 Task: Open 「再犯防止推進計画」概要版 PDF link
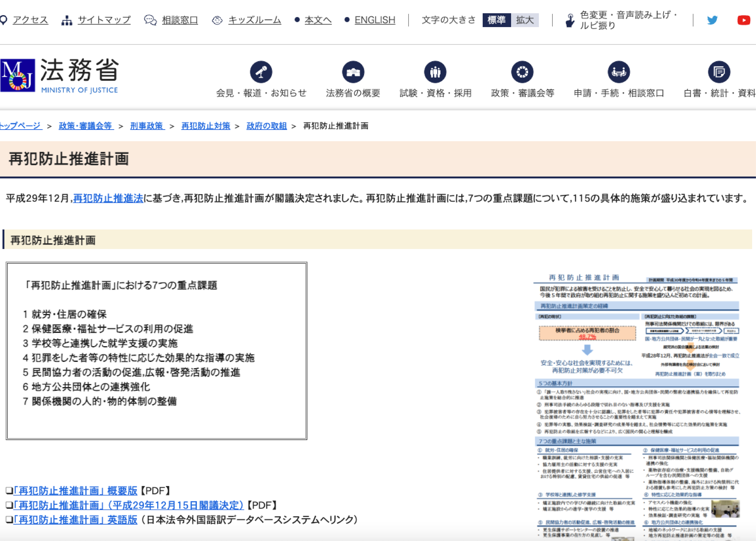click(x=75, y=491)
